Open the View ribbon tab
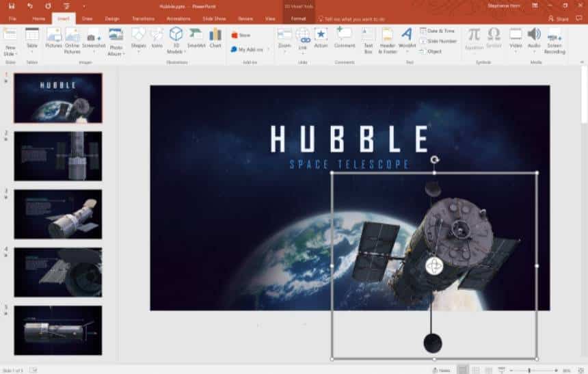 [270, 18]
